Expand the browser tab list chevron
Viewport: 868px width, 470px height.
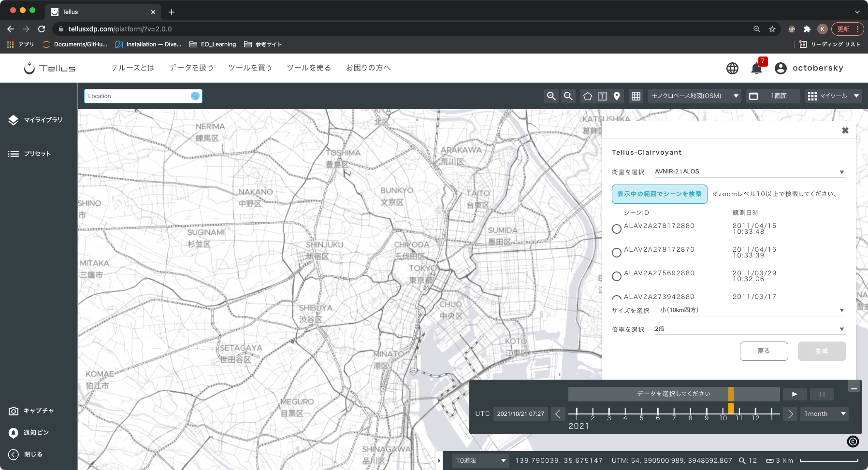[857, 12]
